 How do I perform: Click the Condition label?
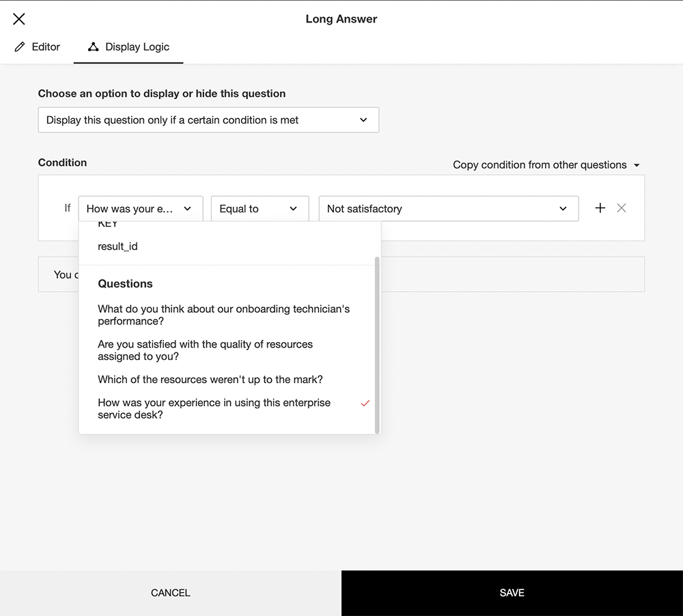click(x=62, y=163)
